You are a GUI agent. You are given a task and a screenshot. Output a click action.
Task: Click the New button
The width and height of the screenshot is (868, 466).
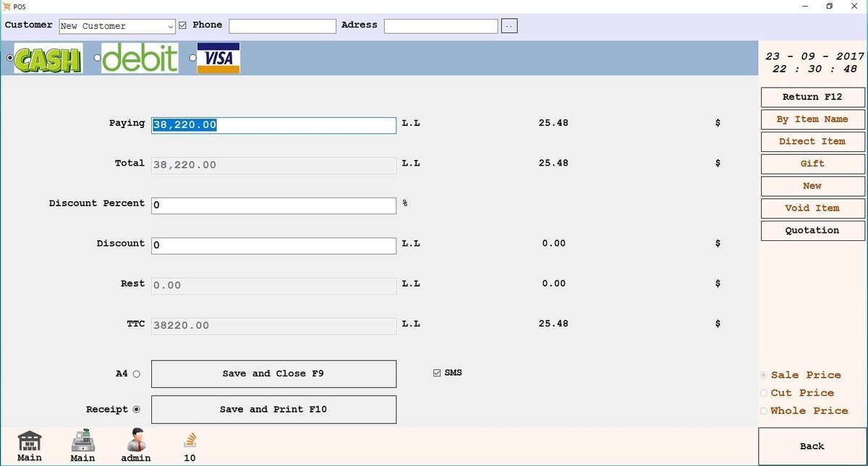coord(812,186)
